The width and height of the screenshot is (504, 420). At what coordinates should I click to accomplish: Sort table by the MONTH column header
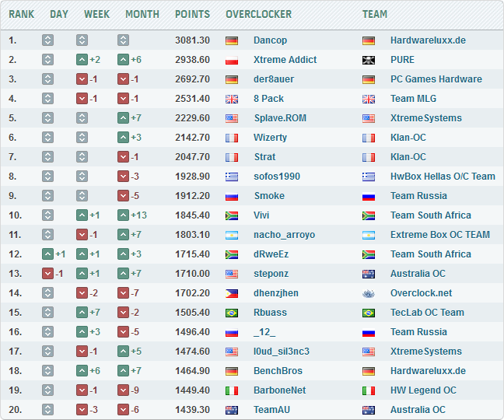142,14
